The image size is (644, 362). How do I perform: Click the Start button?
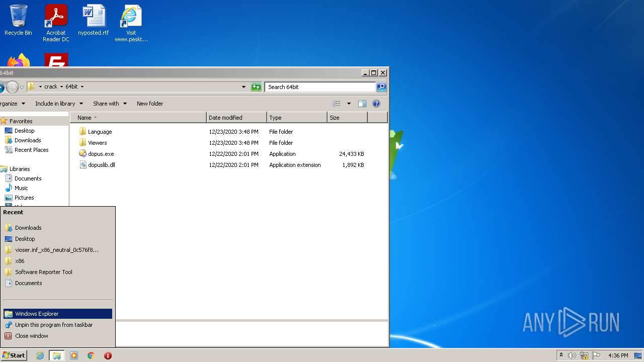[14, 355]
